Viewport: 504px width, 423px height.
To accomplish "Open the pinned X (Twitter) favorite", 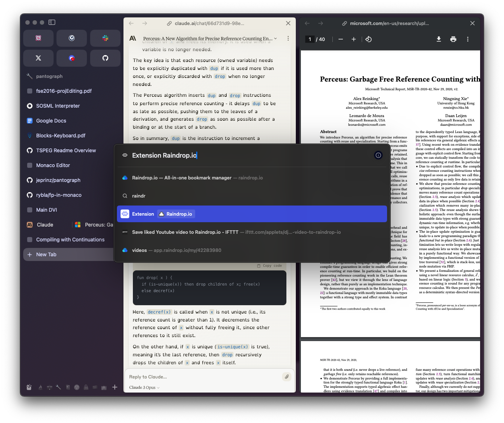I will point(38,58).
